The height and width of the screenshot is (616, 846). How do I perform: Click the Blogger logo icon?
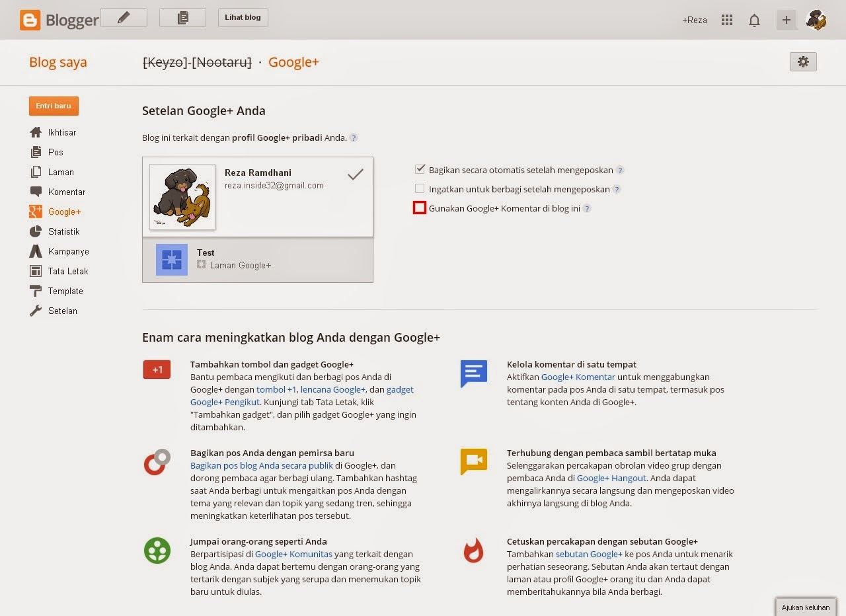click(30, 20)
